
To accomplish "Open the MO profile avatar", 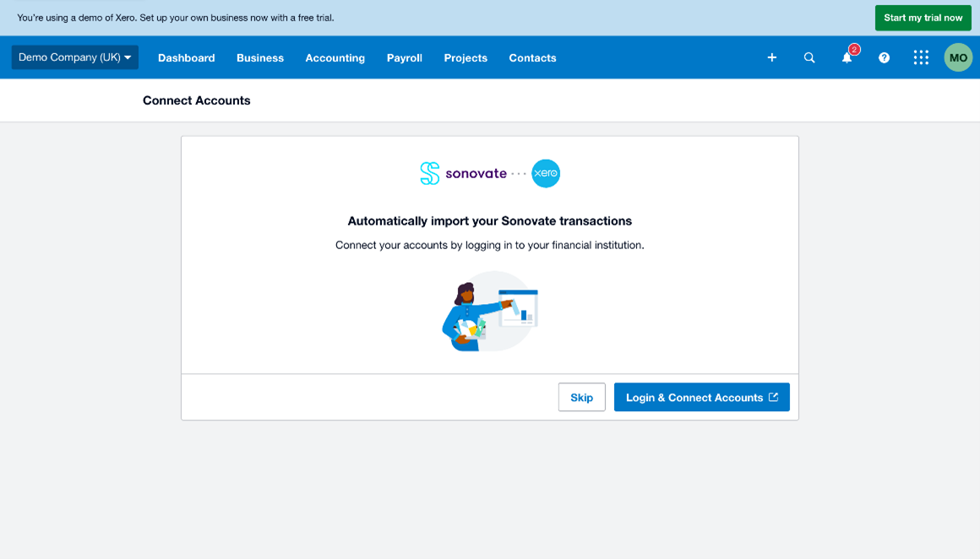I will [x=958, y=57].
